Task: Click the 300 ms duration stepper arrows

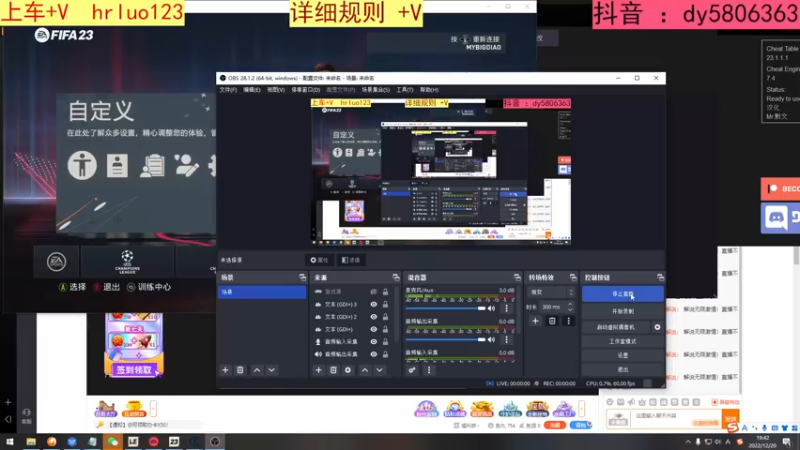Action: [x=570, y=307]
